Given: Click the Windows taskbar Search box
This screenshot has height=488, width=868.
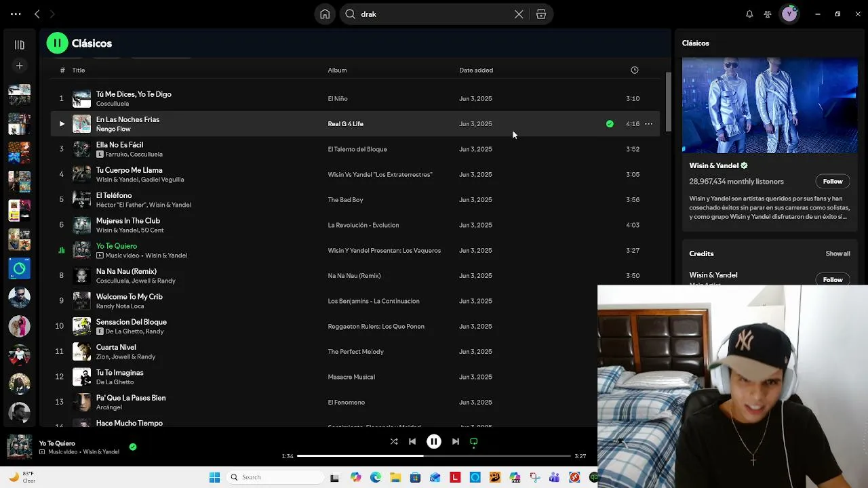Looking at the screenshot, I should pos(274,477).
